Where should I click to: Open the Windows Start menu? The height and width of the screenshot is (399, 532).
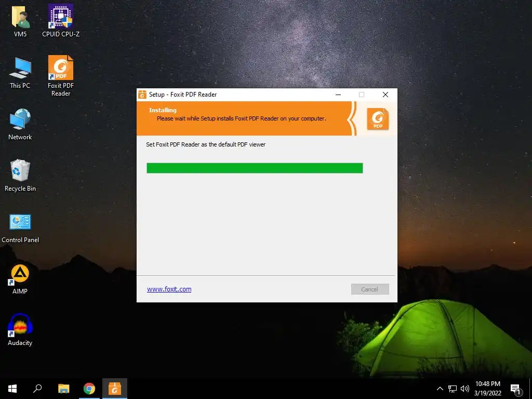click(x=12, y=389)
